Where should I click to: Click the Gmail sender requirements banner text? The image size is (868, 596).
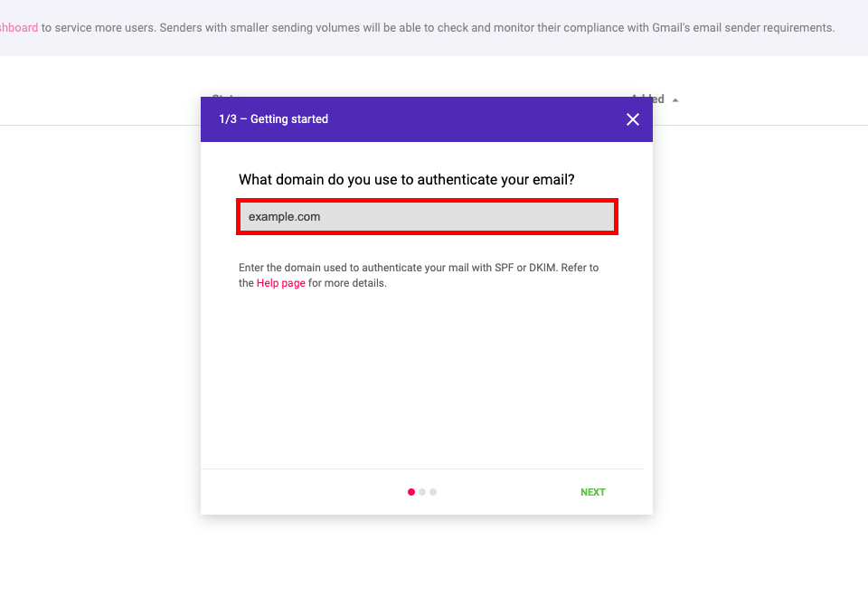click(438, 28)
